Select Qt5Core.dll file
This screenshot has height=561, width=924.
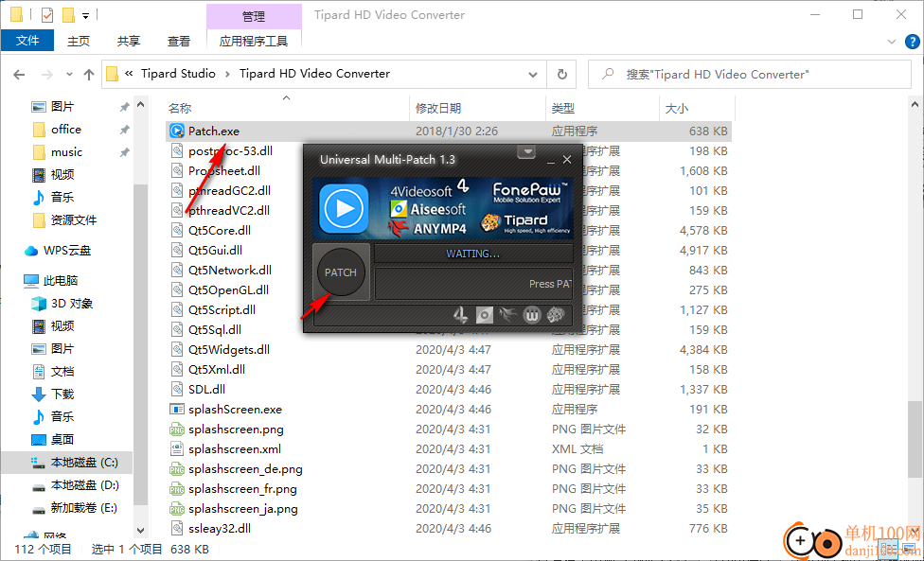pyautogui.click(x=220, y=230)
